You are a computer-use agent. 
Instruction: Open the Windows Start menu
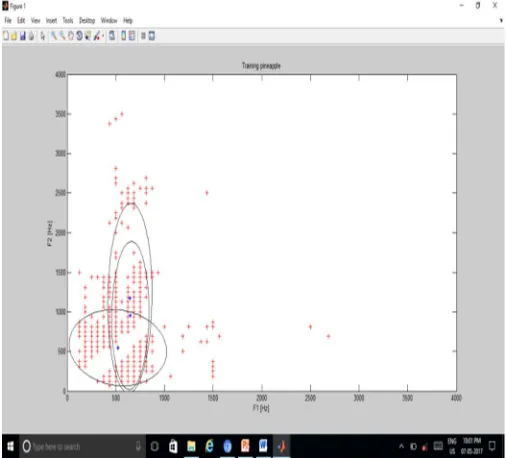click(10, 446)
